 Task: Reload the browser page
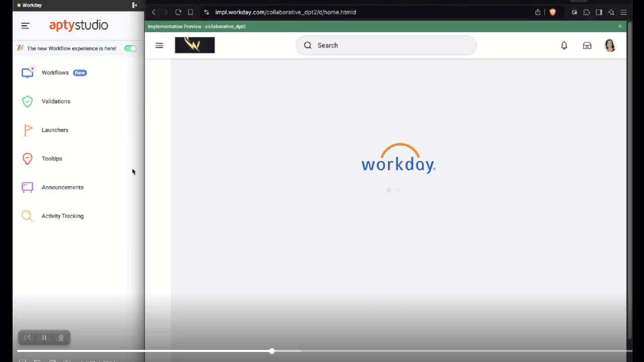click(178, 12)
